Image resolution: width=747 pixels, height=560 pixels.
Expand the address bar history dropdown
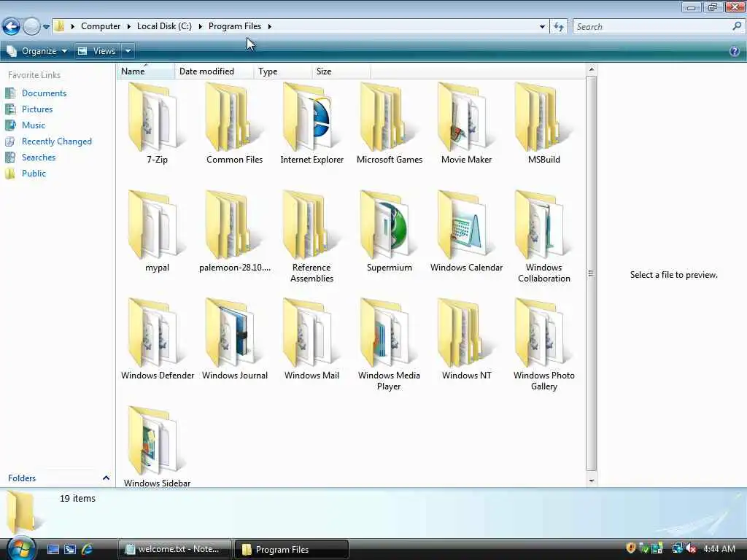pos(542,27)
